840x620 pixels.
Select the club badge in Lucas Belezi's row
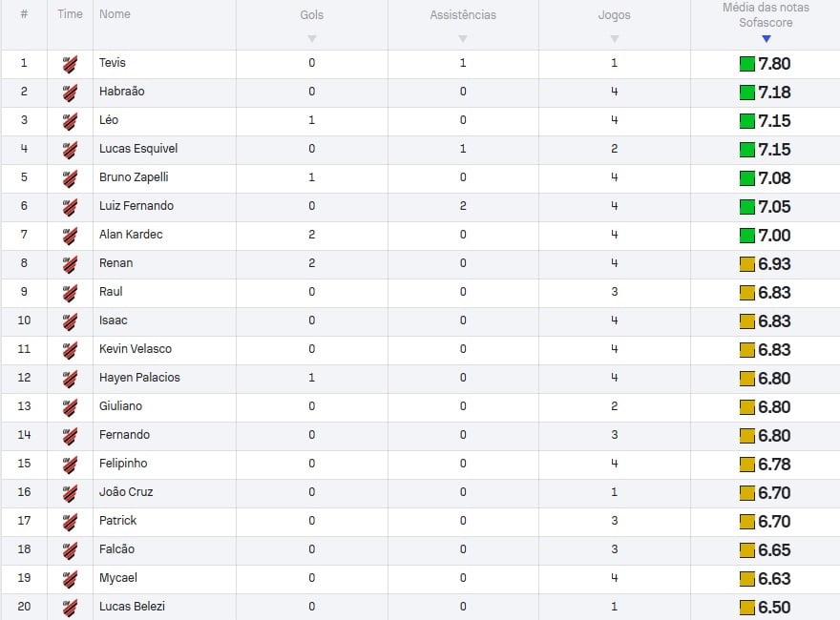70,608
